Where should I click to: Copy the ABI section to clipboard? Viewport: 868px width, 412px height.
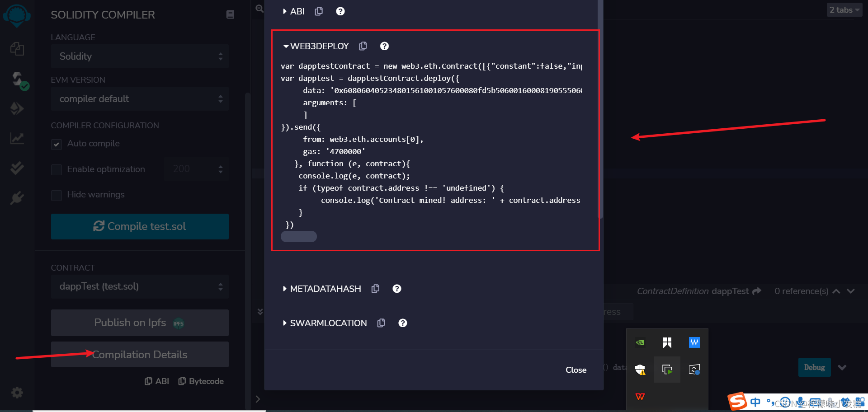(319, 11)
